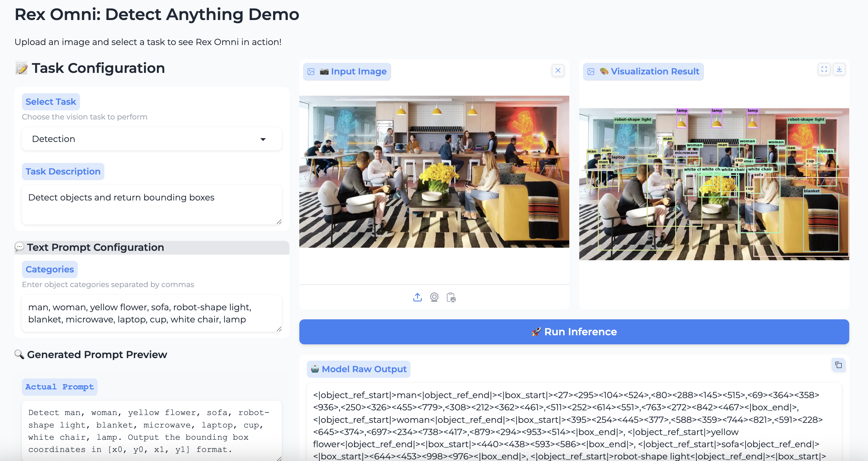Click the Model Raw Output text area

click(x=574, y=425)
